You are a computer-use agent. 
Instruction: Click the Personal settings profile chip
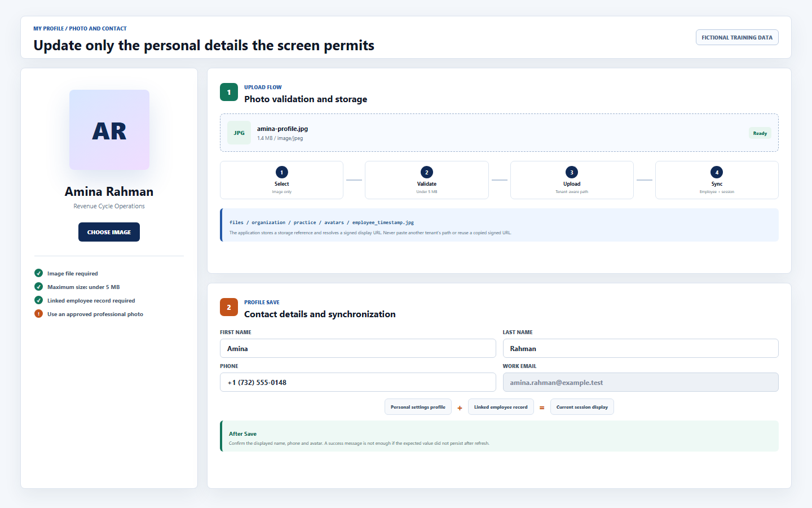coord(418,407)
